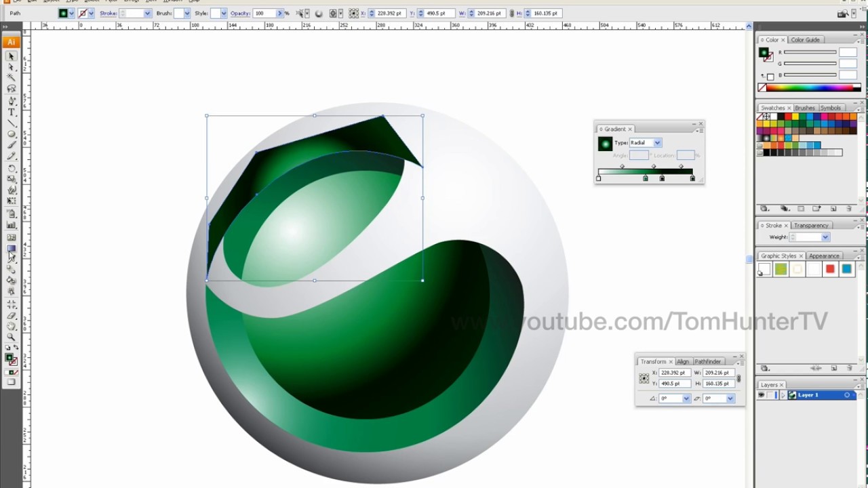Select the Hand tool

[12, 326]
